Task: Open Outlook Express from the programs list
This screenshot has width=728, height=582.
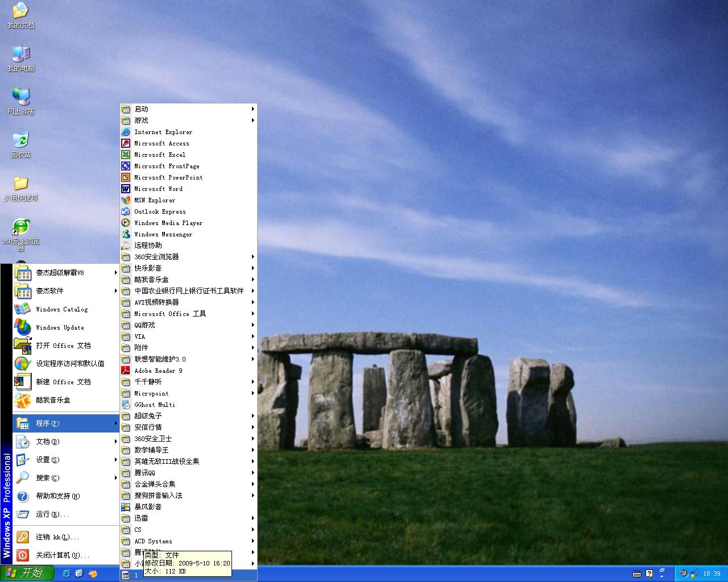Action: pyautogui.click(x=188, y=211)
